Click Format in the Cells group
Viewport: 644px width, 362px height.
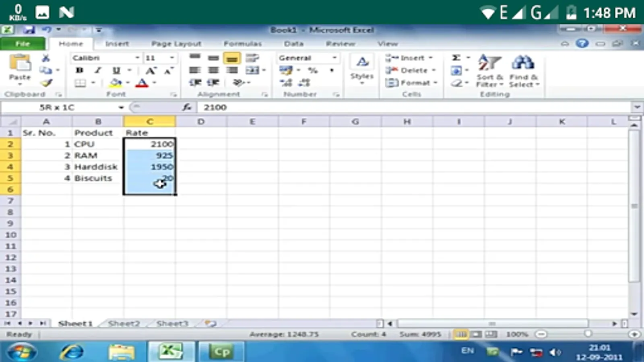[x=411, y=83]
